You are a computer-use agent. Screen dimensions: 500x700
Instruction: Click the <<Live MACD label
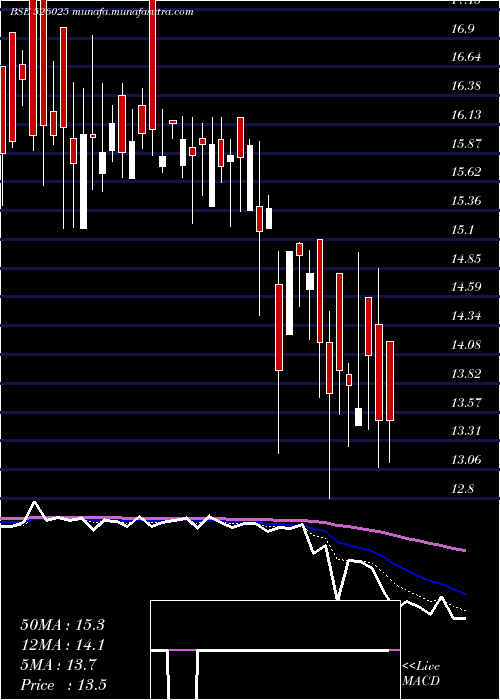pos(421,674)
